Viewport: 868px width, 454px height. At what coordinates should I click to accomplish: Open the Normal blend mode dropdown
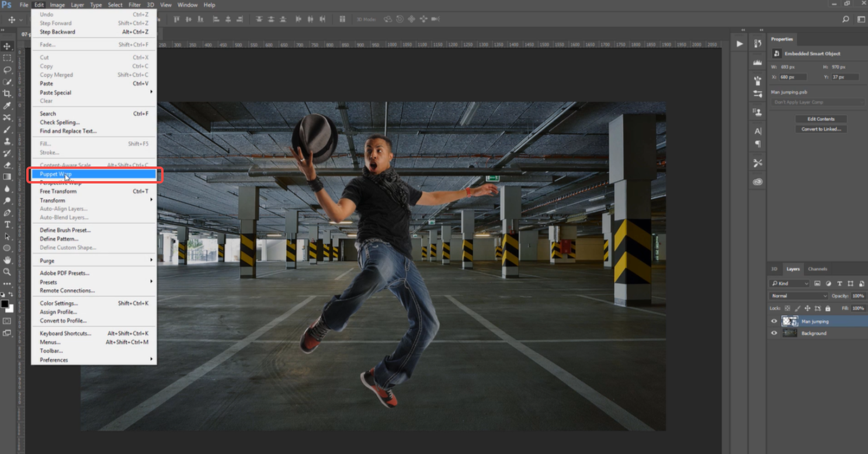click(798, 296)
